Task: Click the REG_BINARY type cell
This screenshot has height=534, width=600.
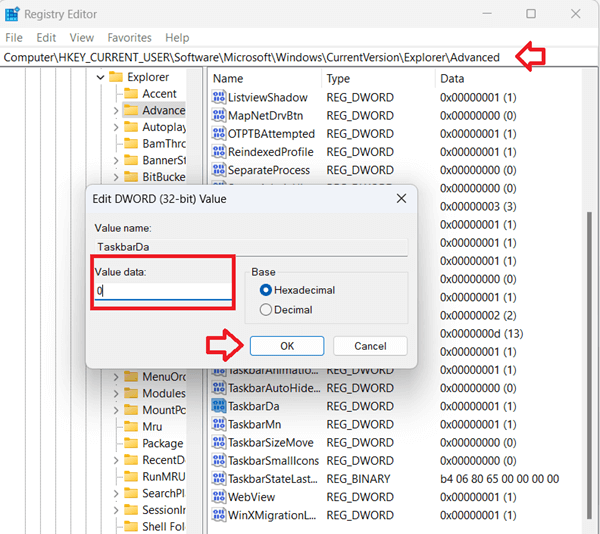Action: [358, 479]
